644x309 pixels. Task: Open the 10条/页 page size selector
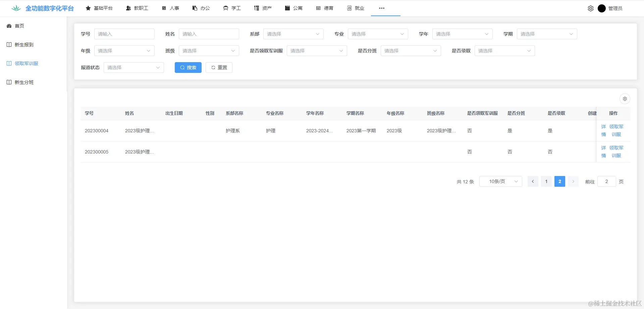(x=501, y=181)
